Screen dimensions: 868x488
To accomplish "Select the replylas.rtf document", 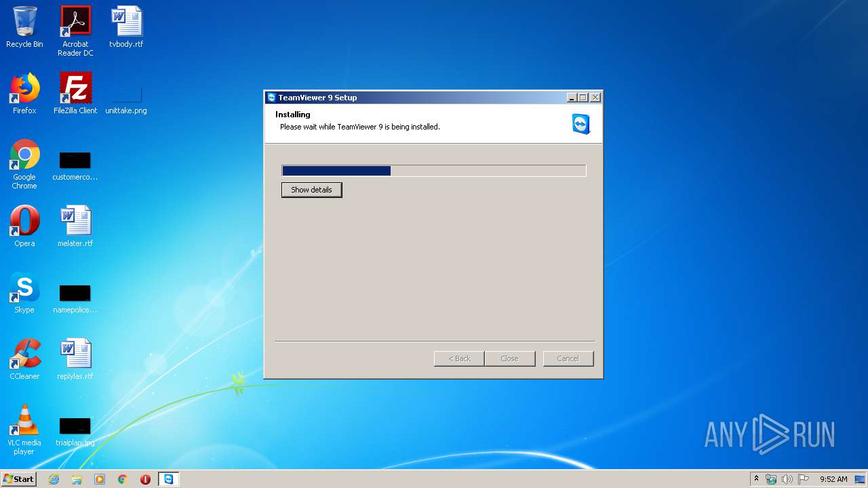I will click(x=75, y=359).
